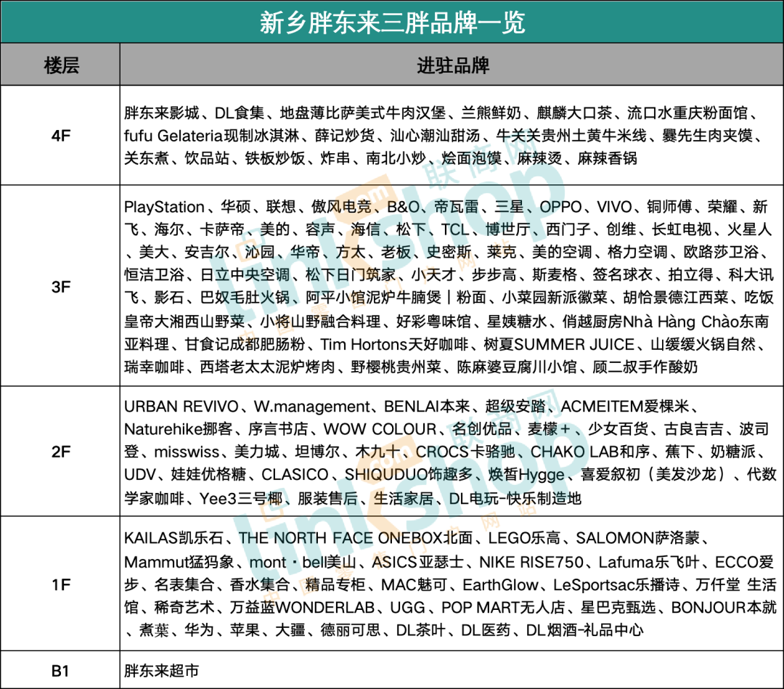Screen dimensions: 784x689
Task: Select KAILAS凯乐石 in the 1F row
Action: click(x=171, y=539)
